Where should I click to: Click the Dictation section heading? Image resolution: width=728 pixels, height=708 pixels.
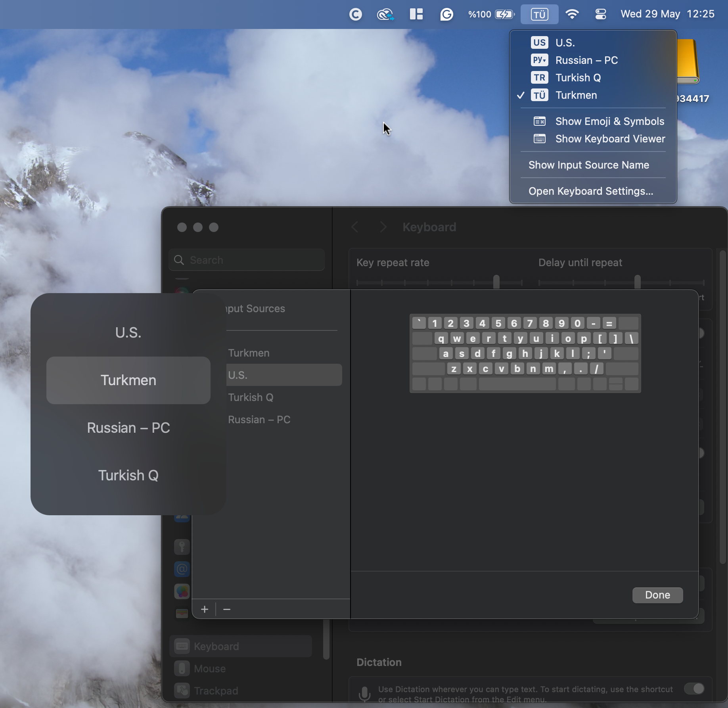379,662
